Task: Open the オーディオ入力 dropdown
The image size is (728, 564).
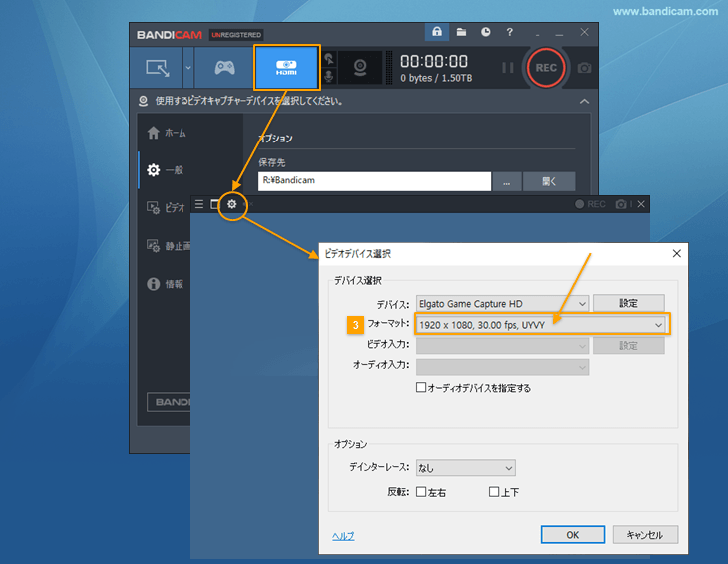Action: pyautogui.click(x=503, y=367)
